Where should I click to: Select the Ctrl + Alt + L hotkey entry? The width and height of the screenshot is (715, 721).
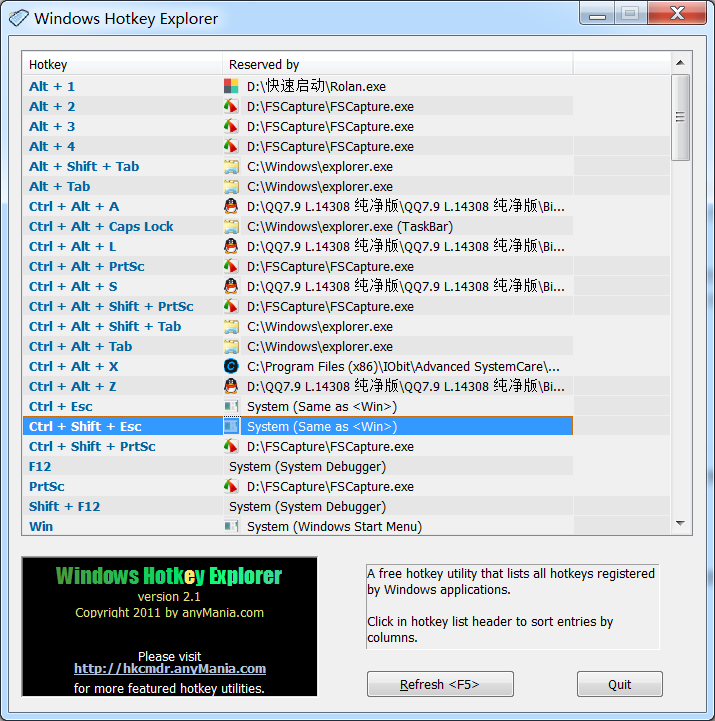[x=298, y=246]
